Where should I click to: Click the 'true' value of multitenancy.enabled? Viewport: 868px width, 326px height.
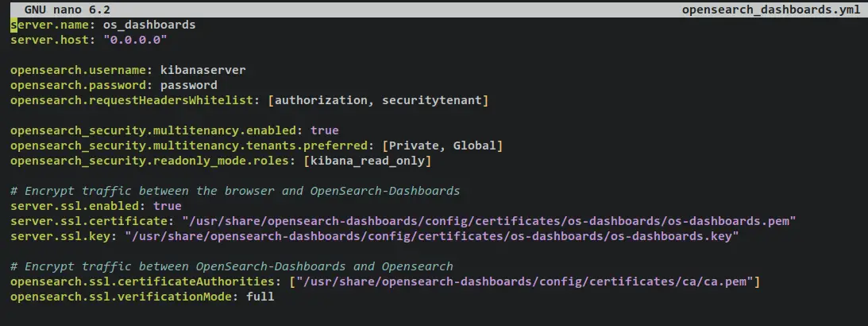[324, 130]
